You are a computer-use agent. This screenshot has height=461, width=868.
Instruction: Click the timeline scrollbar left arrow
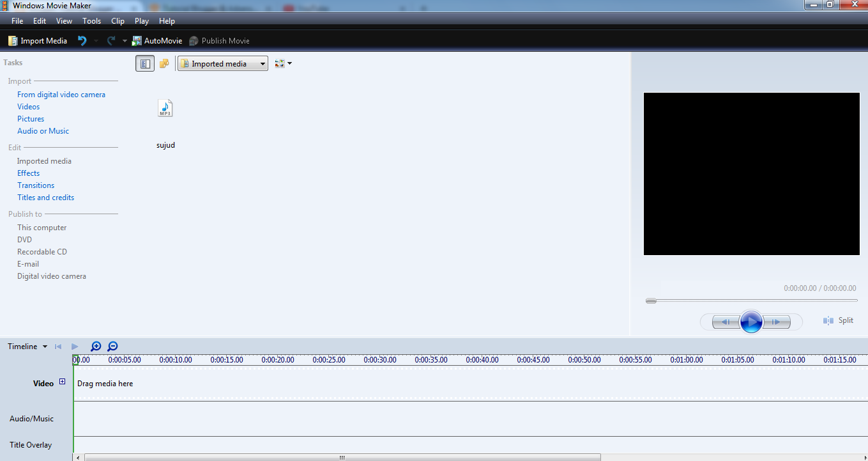coord(78,457)
